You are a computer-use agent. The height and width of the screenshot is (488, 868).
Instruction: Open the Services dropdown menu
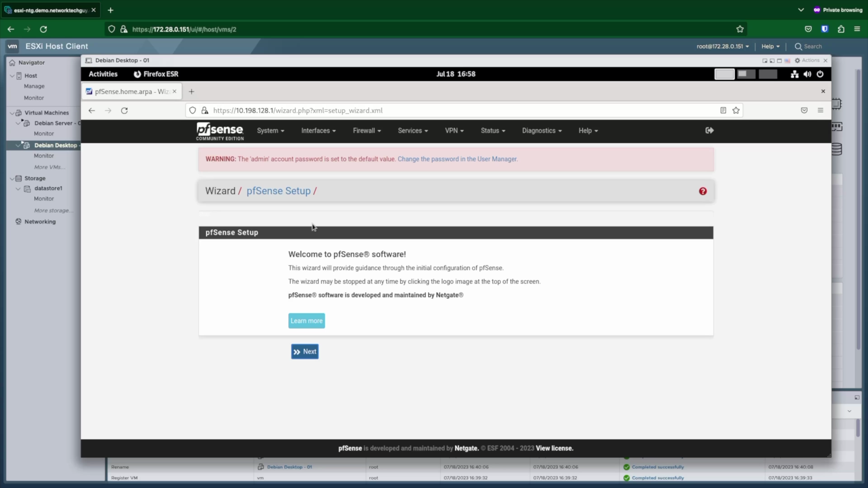click(413, 131)
